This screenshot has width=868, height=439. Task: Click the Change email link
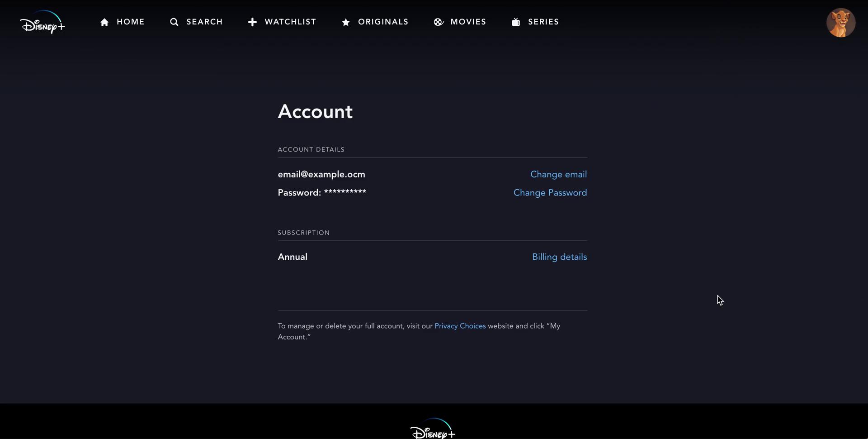(558, 174)
